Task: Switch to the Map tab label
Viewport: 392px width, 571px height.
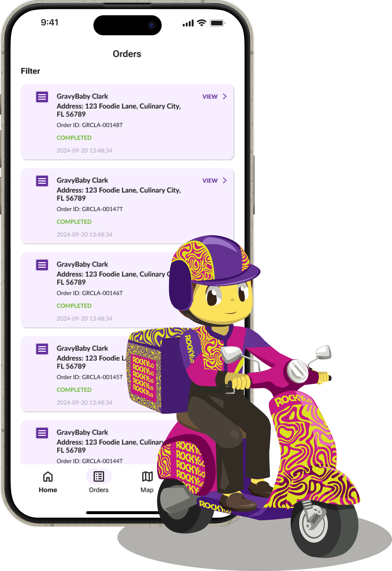Action: click(147, 490)
